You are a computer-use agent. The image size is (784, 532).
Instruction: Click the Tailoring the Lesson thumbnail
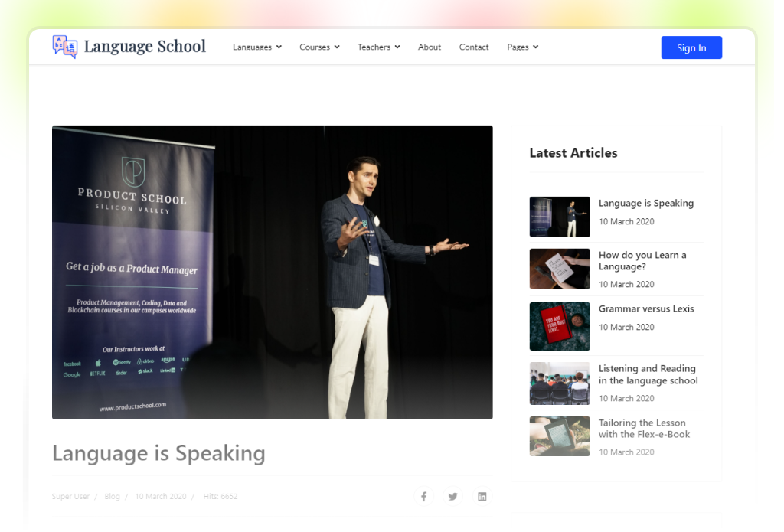[559, 435]
